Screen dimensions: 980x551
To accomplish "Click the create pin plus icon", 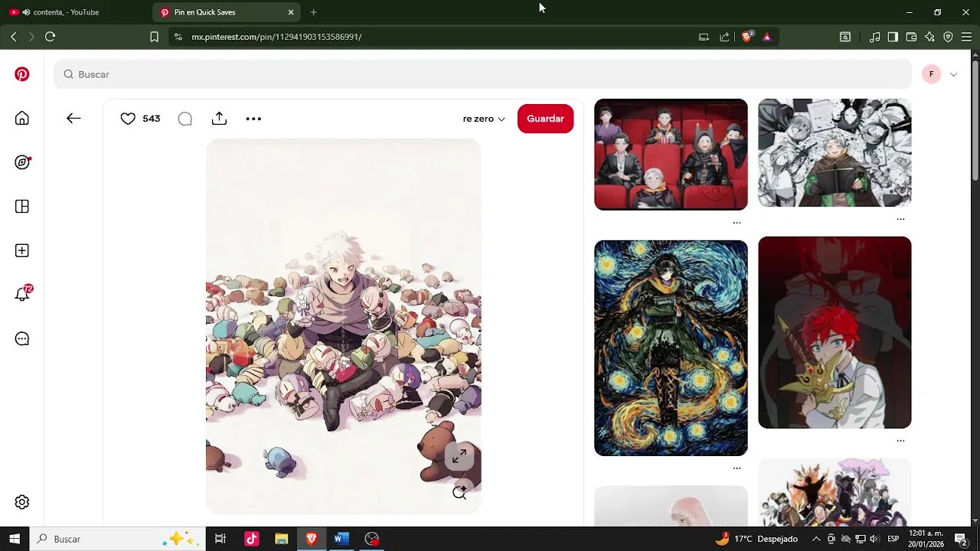I will (x=22, y=250).
